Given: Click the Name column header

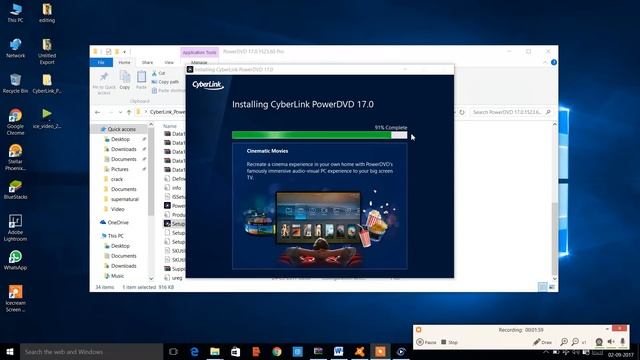Looking at the screenshot, I should click(x=170, y=126).
